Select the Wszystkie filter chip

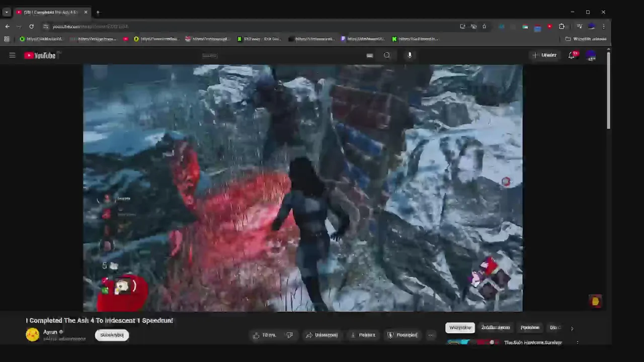click(460, 327)
